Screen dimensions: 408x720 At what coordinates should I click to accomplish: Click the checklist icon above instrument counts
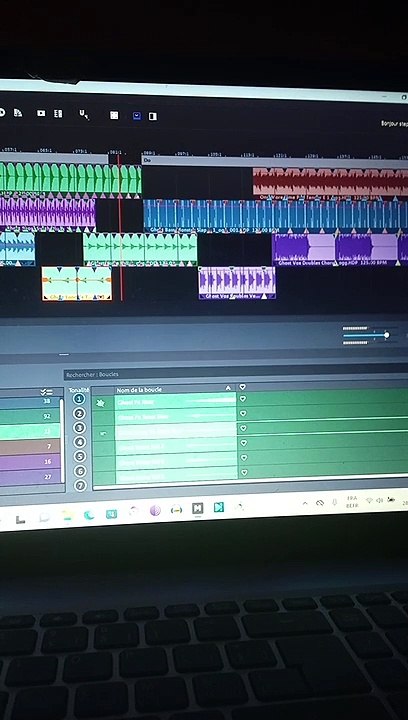pyautogui.click(x=46, y=392)
